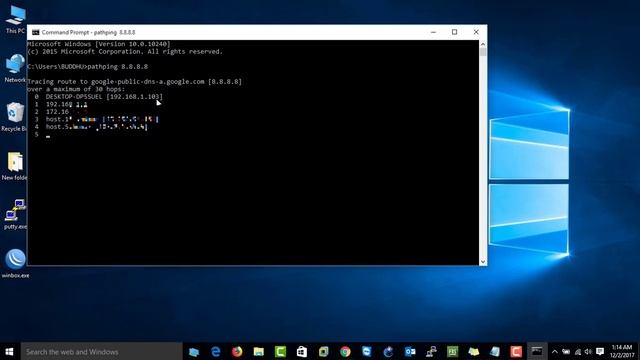Open the volume tray icon
Screen dimensions: 640x360
(x=588, y=351)
